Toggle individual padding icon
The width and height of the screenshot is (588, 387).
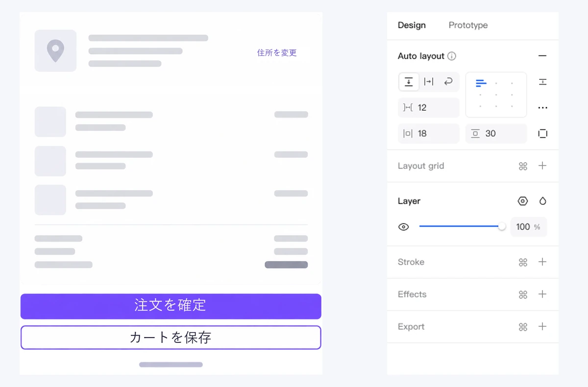(542, 133)
